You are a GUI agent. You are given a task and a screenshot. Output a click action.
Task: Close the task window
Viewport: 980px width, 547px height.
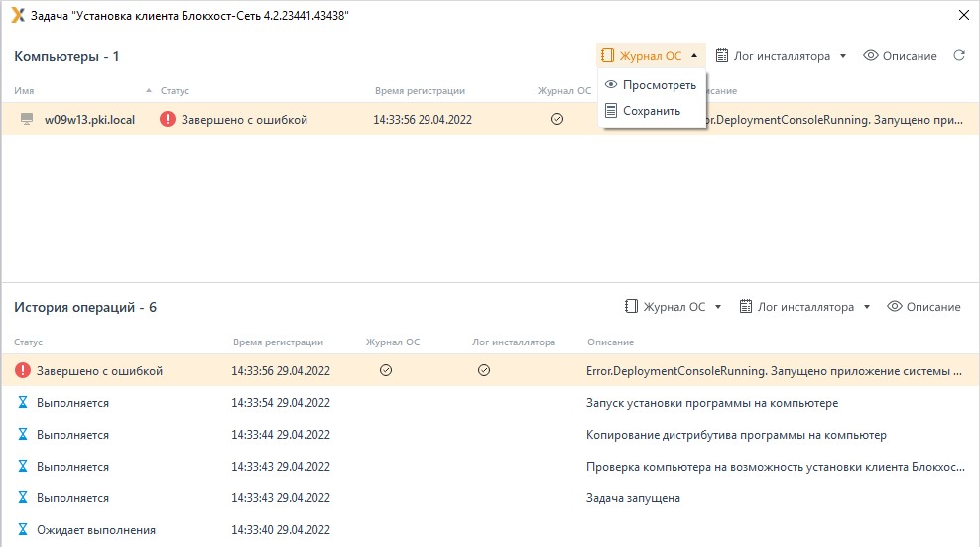(x=964, y=15)
